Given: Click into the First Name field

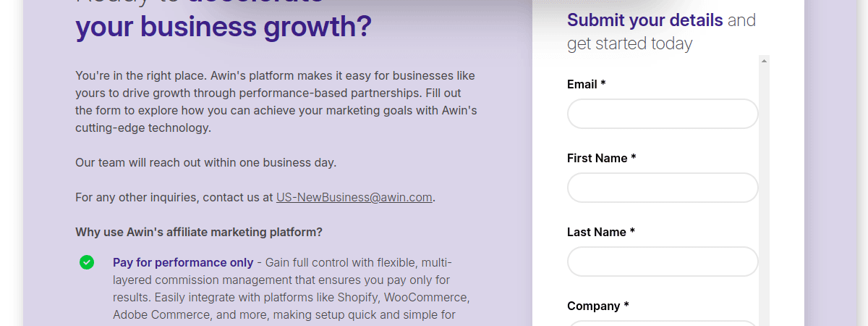Looking at the screenshot, I should point(662,188).
